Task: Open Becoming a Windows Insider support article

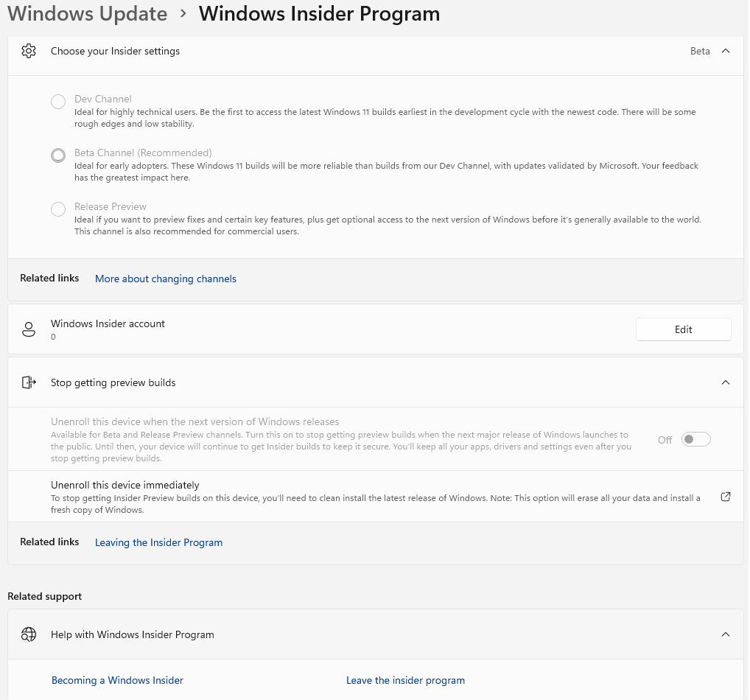Action: point(117,680)
